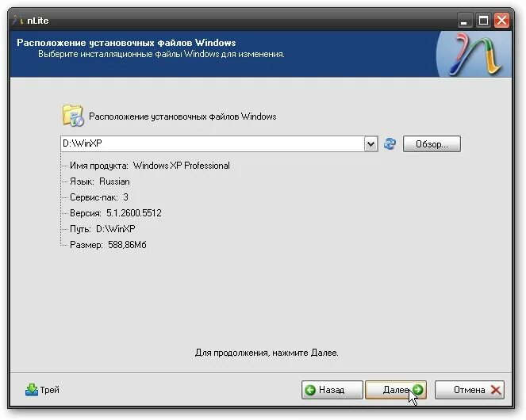Select the Путь: D:\WinXP row

point(102,228)
